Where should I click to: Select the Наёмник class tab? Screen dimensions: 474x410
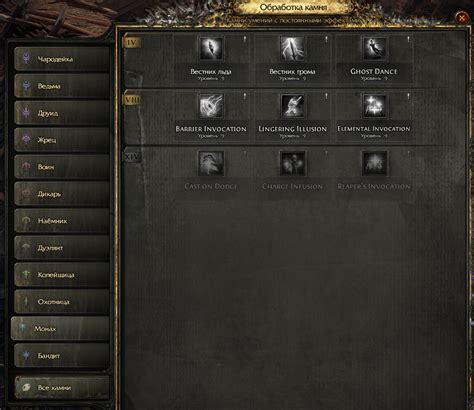tap(62, 221)
